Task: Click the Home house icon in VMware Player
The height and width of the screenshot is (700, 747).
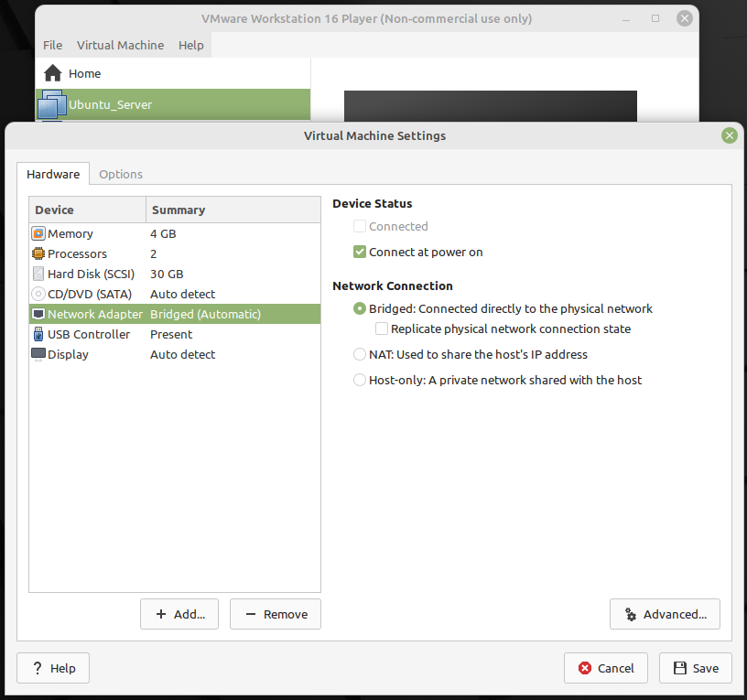Action: 53,73
